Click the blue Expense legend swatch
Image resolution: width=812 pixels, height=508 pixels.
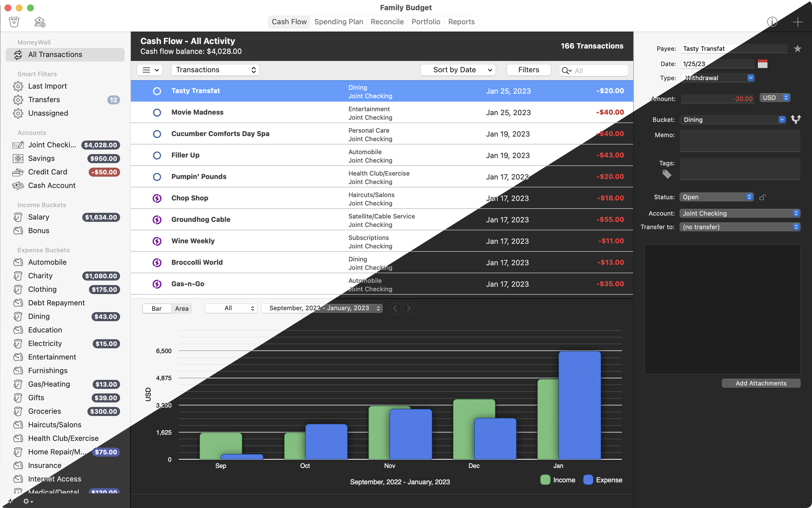tap(588, 480)
